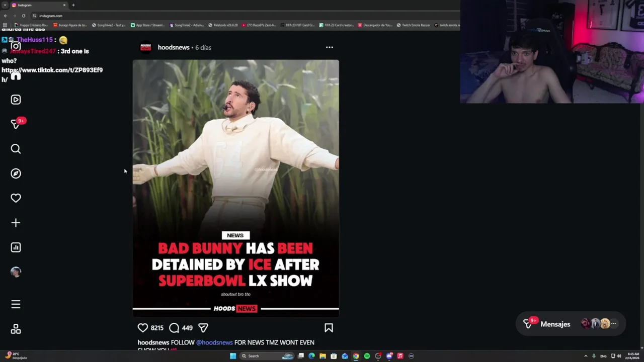The height and width of the screenshot is (362, 644).
Task: Open the browser apps grid in bookmarks bar
Action: click(5, 25)
